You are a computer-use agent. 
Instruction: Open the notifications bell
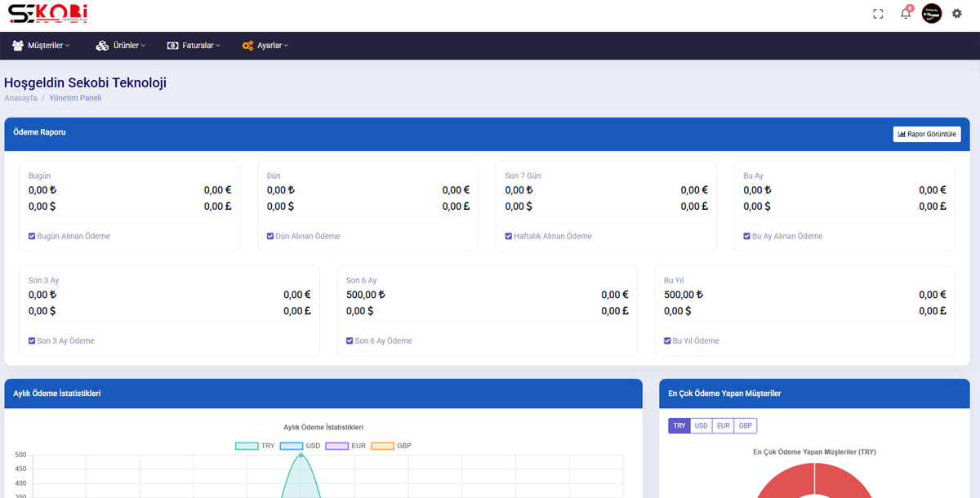pyautogui.click(x=905, y=14)
